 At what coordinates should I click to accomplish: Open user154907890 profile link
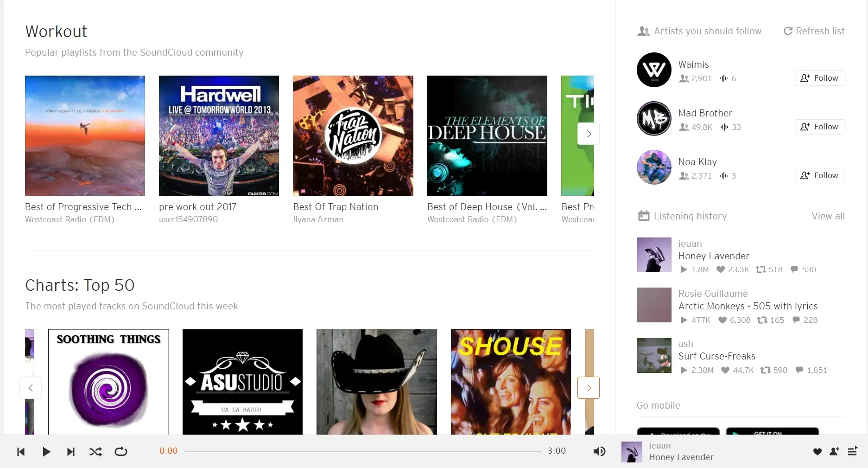click(x=188, y=219)
